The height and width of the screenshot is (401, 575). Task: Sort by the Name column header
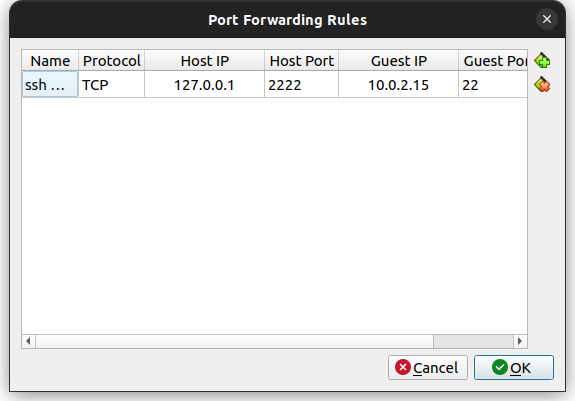50,60
